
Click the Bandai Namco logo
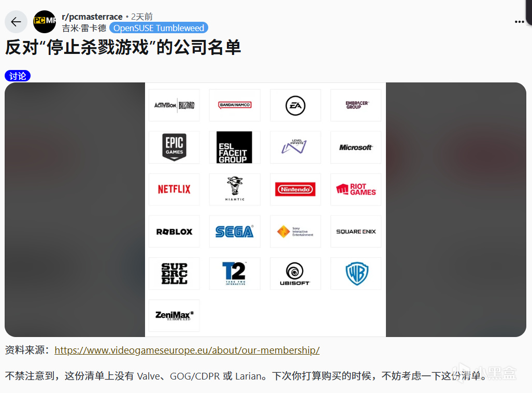point(235,105)
